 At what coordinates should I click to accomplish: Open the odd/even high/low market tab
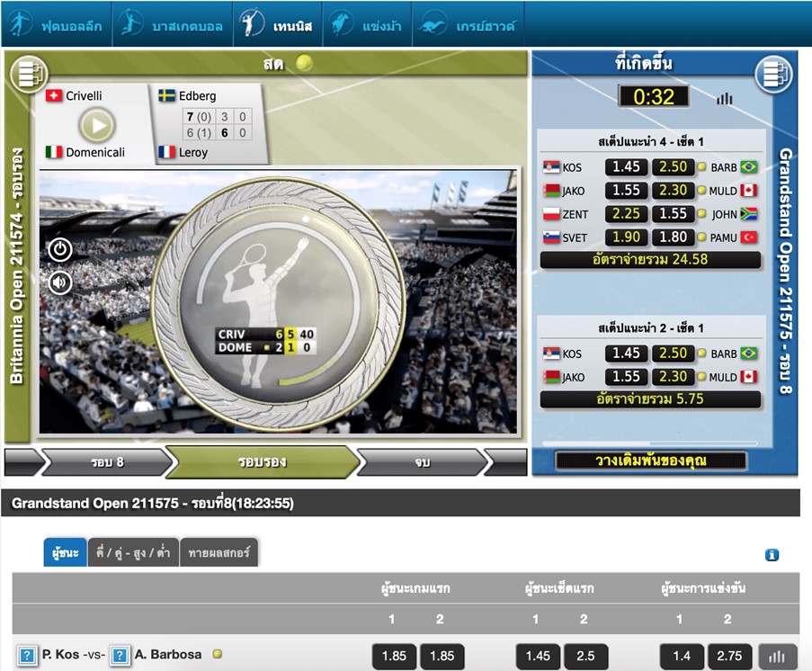point(132,552)
